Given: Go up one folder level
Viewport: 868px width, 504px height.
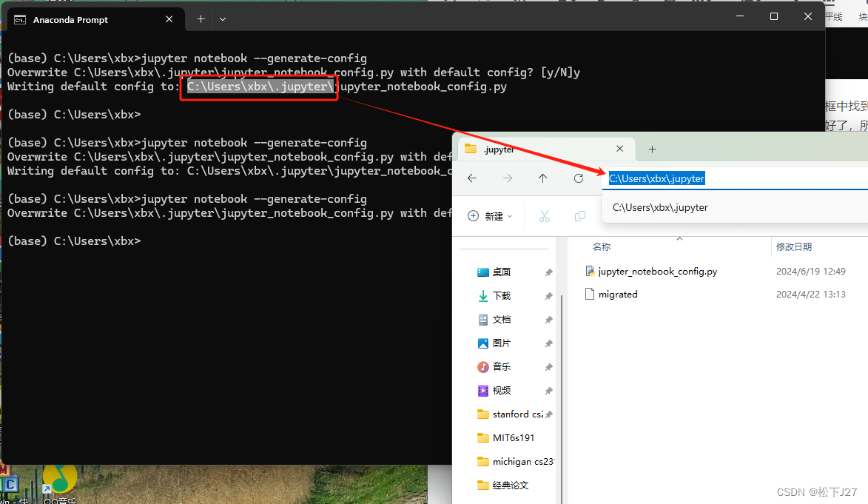Looking at the screenshot, I should 543,178.
